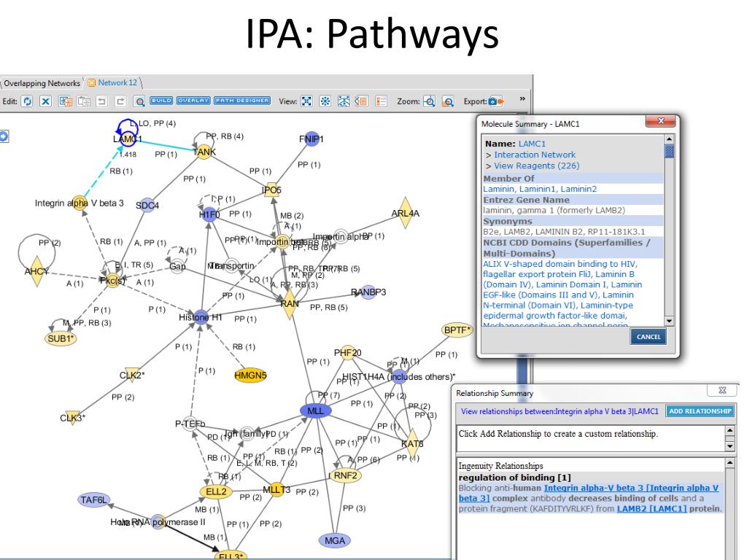Click View relationships between Integrin alpha V beta 3|LAMC1
747x560 pixels.
560,411
